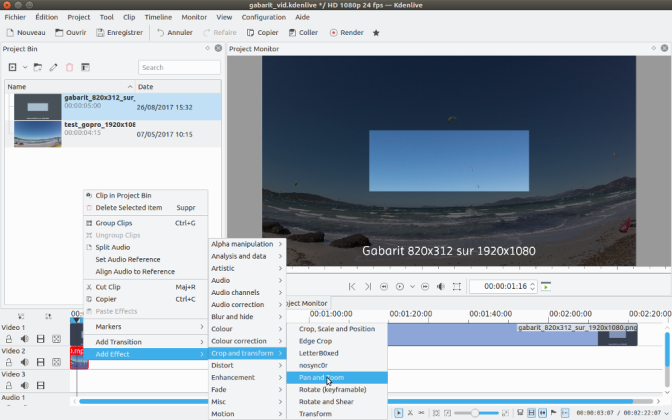Open the Add Clip dropdown arrow in Project Bin
This screenshot has width=672, height=420.
pyautogui.click(x=25, y=67)
